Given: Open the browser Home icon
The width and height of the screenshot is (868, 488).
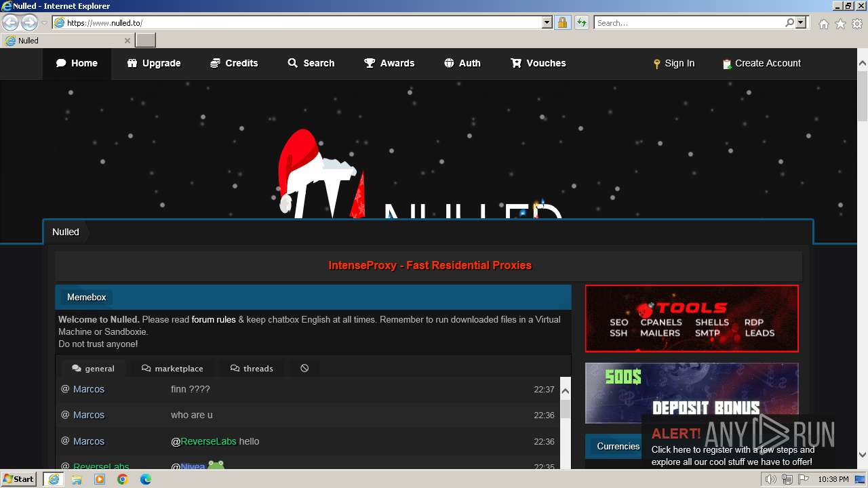Looking at the screenshot, I should (823, 24).
